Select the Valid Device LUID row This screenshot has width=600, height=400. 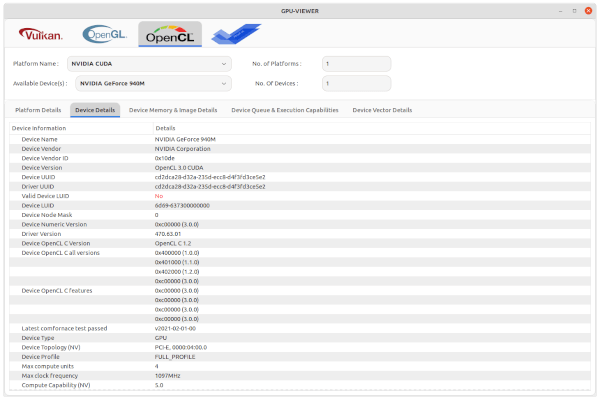(300, 196)
